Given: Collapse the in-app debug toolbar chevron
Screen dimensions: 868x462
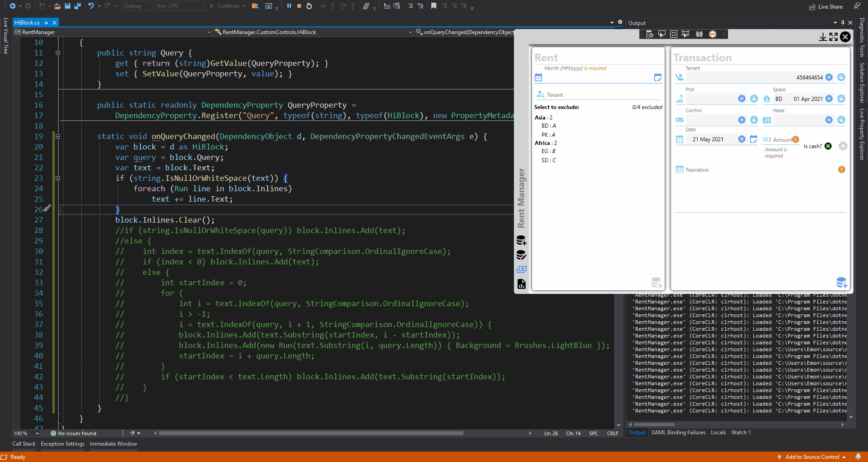Looking at the screenshot, I should pyautogui.click(x=724, y=34).
